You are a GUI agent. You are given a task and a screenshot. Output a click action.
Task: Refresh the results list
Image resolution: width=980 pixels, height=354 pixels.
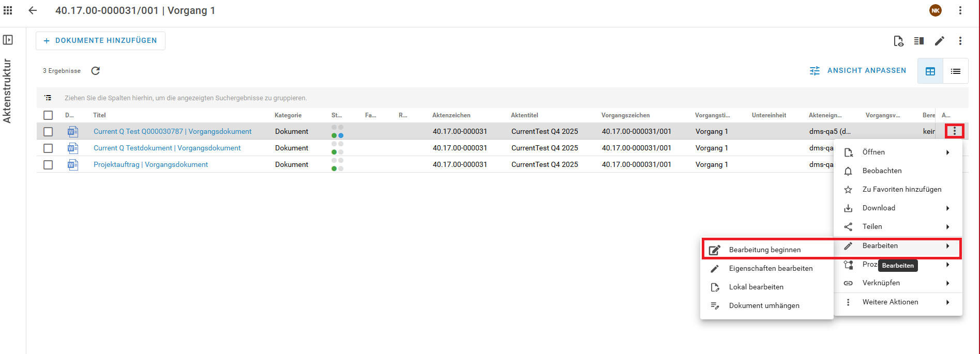point(96,71)
